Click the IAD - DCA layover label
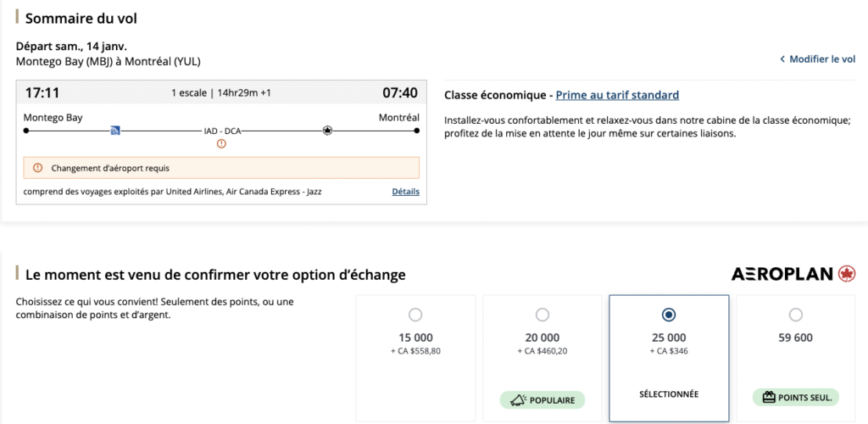Viewport: 868px width, 424px height. (x=221, y=131)
